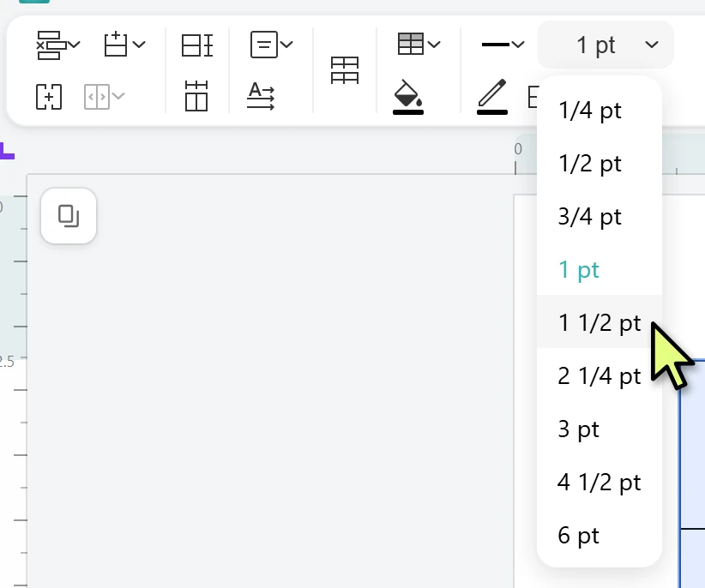This screenshot has width=705, height=588.
Task: Click the table grid icon
Action: pyautogui.click(x=345, y=70)
